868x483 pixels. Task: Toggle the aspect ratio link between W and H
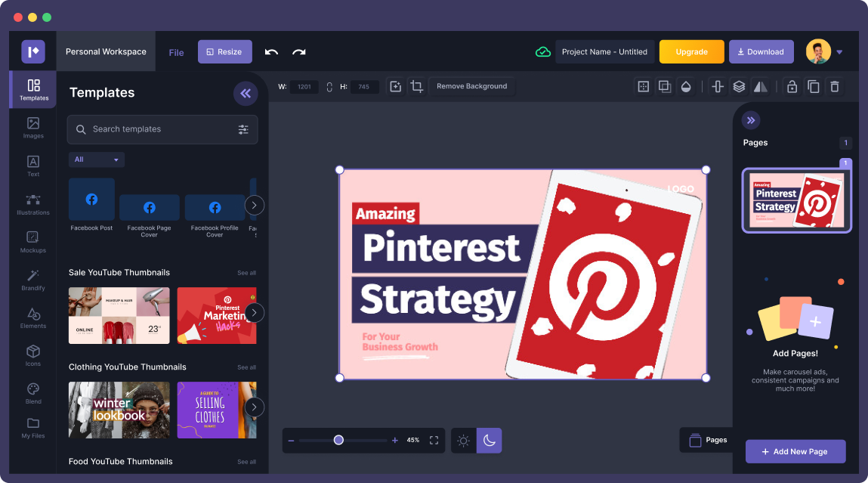click(329, 87)
